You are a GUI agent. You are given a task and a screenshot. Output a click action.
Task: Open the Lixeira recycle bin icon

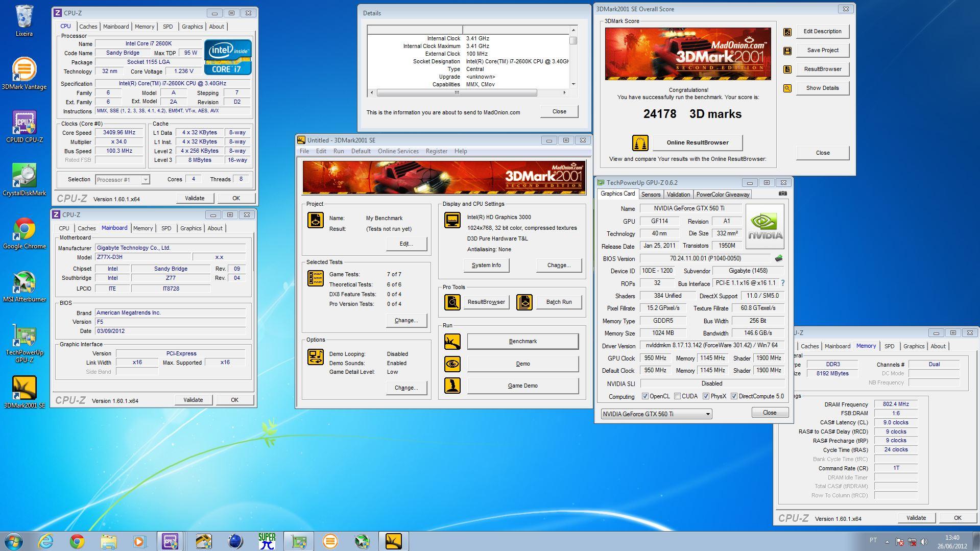pyautogui.click(x=24, y=20)
